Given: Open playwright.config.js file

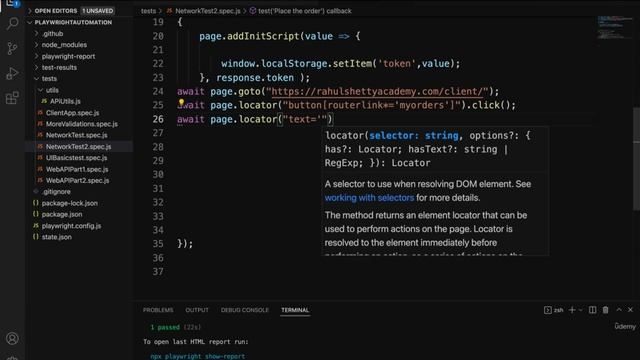Looking at the screenshot, I should (71, 226).
